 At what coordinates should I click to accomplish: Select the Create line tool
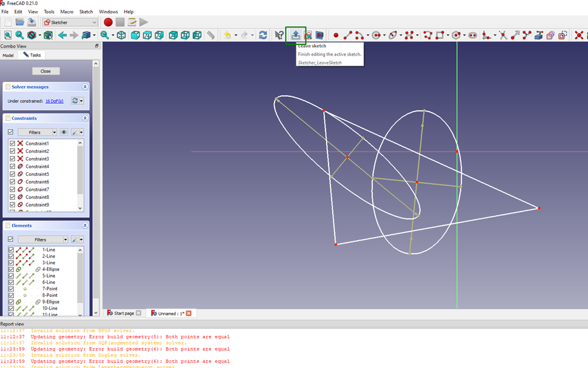pos(348,35)
